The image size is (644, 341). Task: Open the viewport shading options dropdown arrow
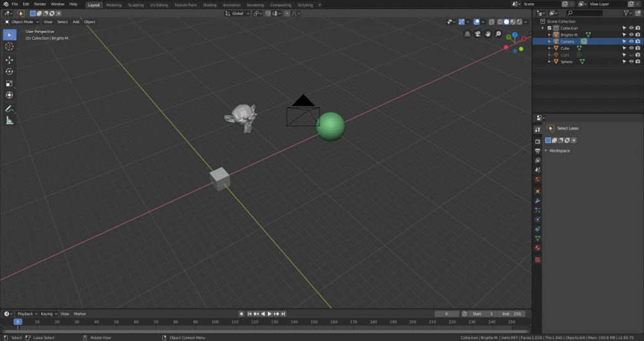tap(526, 22)
